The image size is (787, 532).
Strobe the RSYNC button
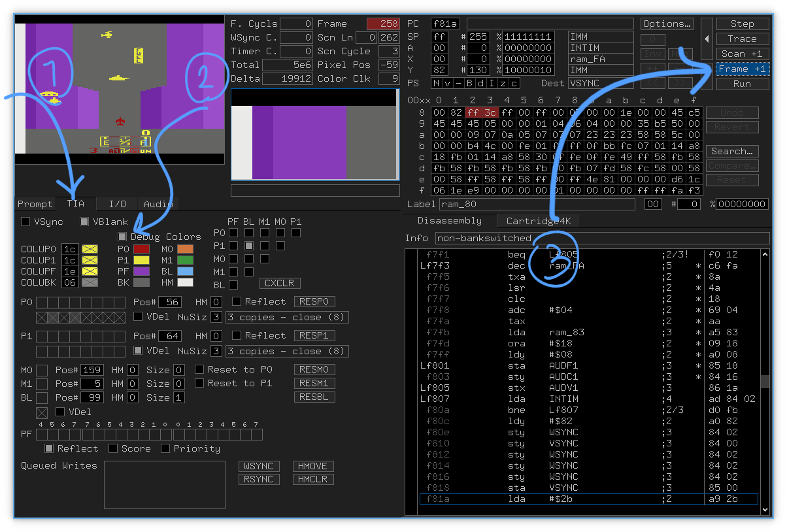click(259, 479)
